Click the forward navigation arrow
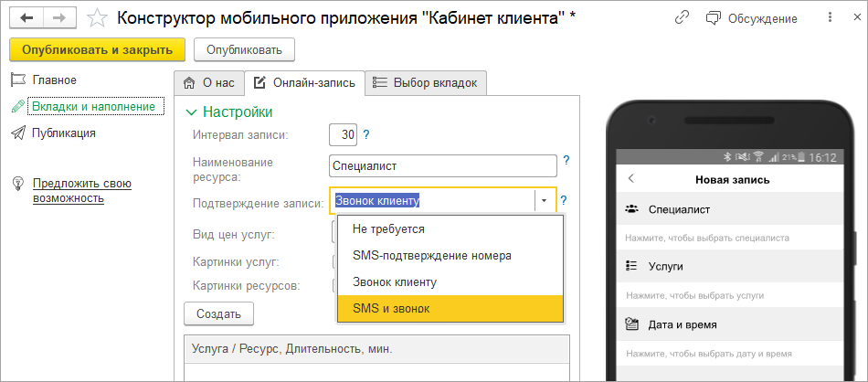The height and width of the screenshot is (382, 868). coord(59,17)
